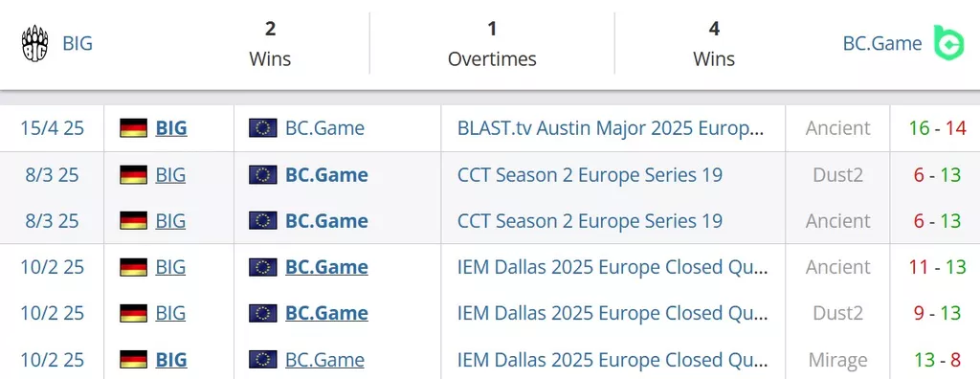Open the 16 - 14 Ancient match result
980x379 pixels.
938,128
